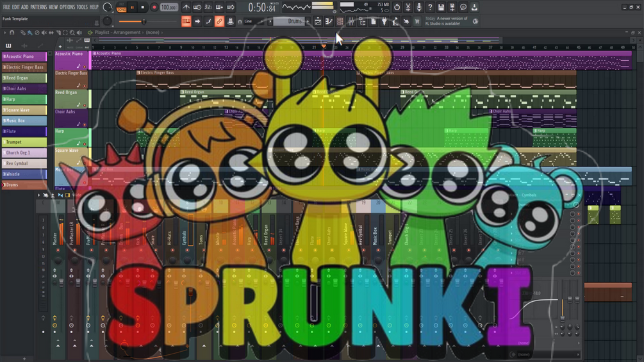
Task: Add new pattern with plus button
Action: pyautogui.click(x=308, y=21)
